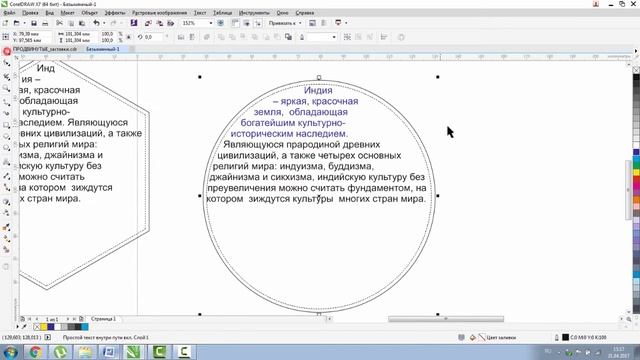Switch to ПРОДВИНУТЫЙ_заставки.cdr document tab

click(45, 49)
